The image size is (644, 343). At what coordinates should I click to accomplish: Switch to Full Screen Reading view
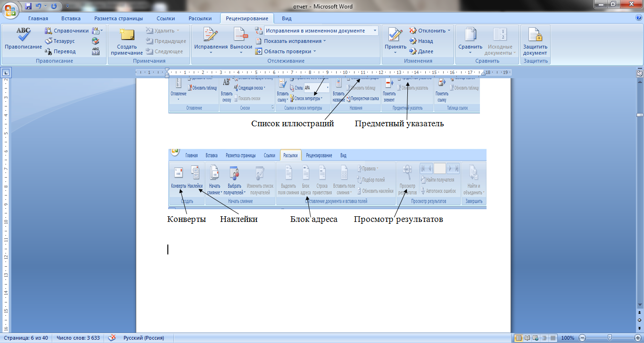(527, 338)
